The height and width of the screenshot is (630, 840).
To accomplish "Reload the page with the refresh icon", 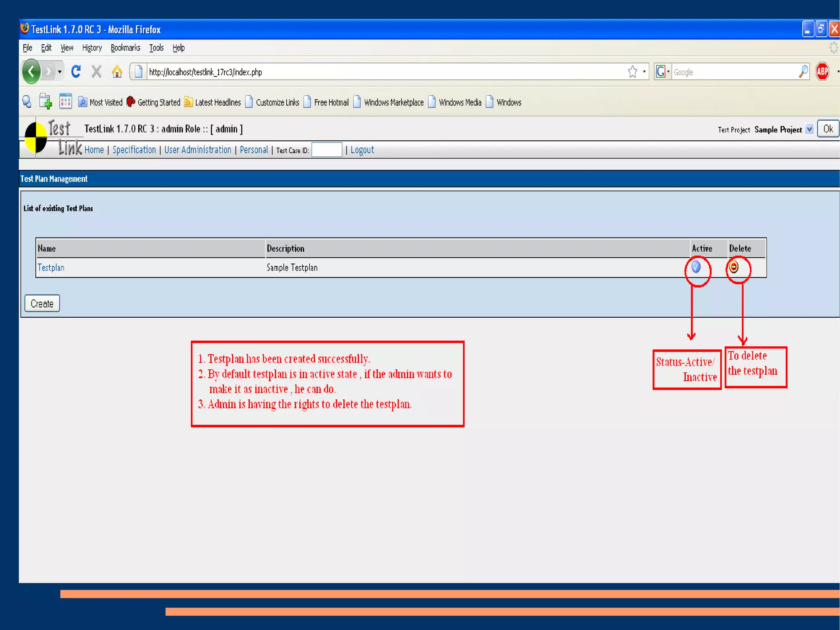I will (x=76, y=71).
